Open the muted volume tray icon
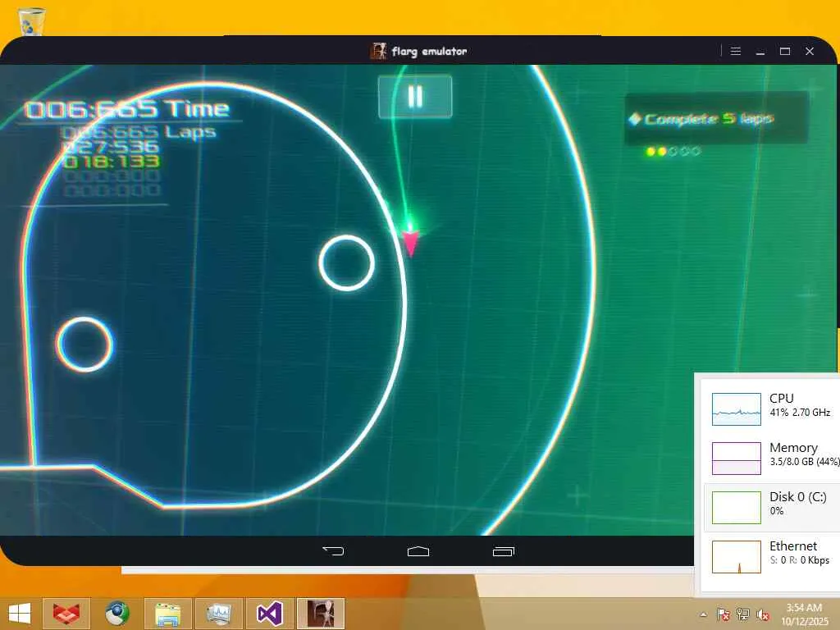This screenshot has height=630, width=840. pyautogui.click(x=763, y=614)
